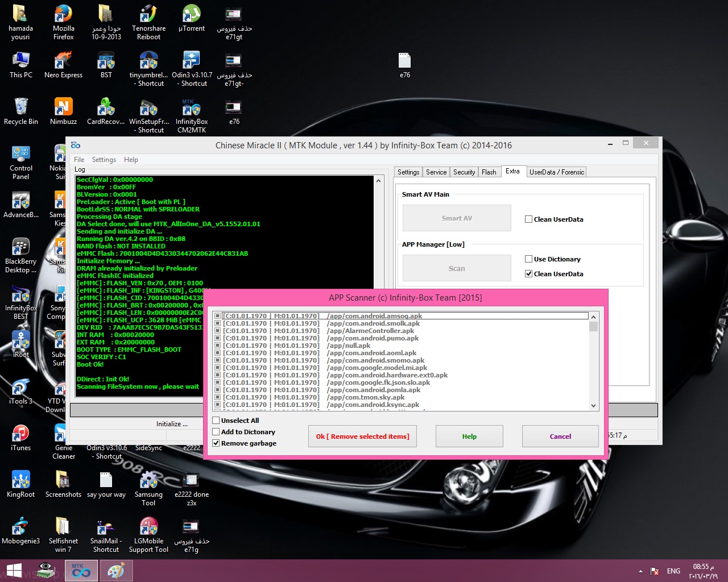Select the WinSetupFr... shortcut icon
The width and height of the screenshot is (728, 582).
148,116
